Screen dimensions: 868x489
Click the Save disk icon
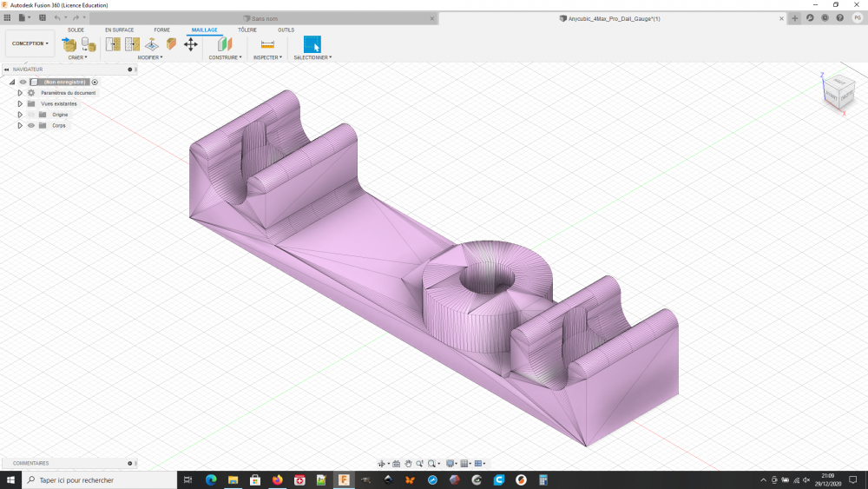point(42,17)
